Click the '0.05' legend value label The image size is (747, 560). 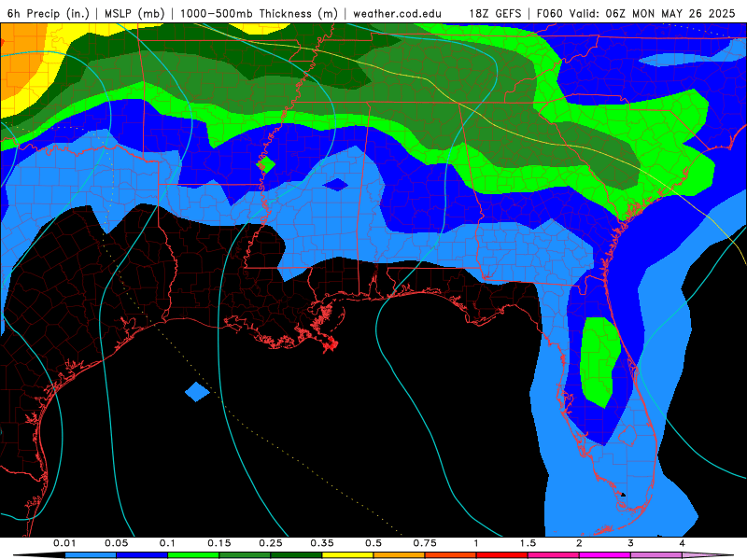pyautogui.click(x=116, y=543)
